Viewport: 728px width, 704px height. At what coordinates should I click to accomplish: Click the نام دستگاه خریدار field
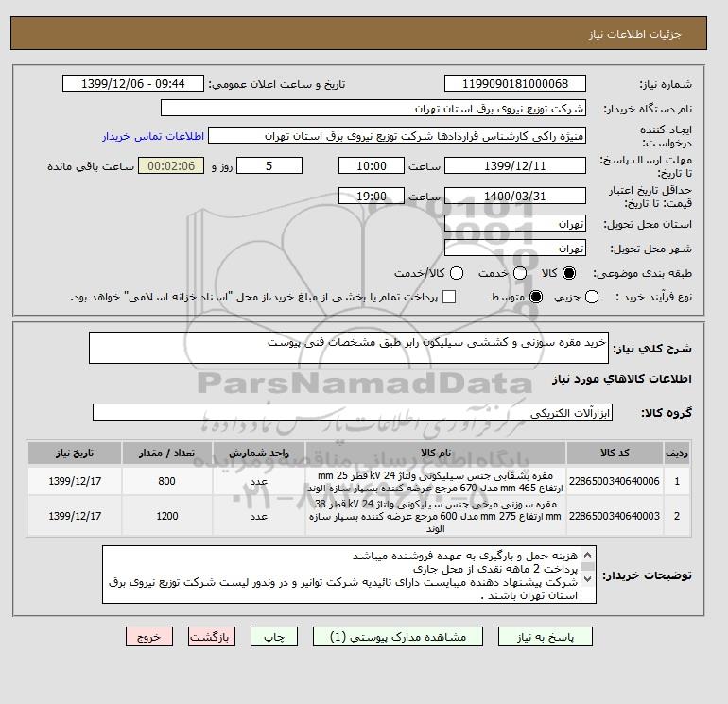(373, 109)
